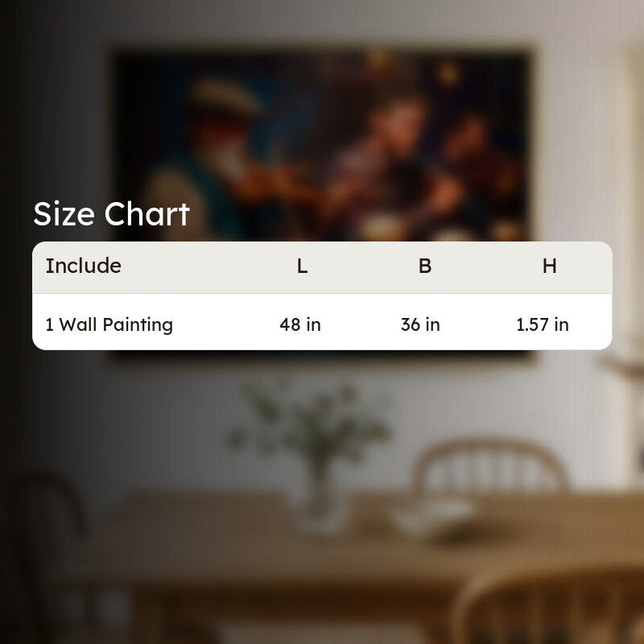This screenshot has height=644, width=644.
Task: Click the Size Chart heading
Action: click(x=111, y=214)
